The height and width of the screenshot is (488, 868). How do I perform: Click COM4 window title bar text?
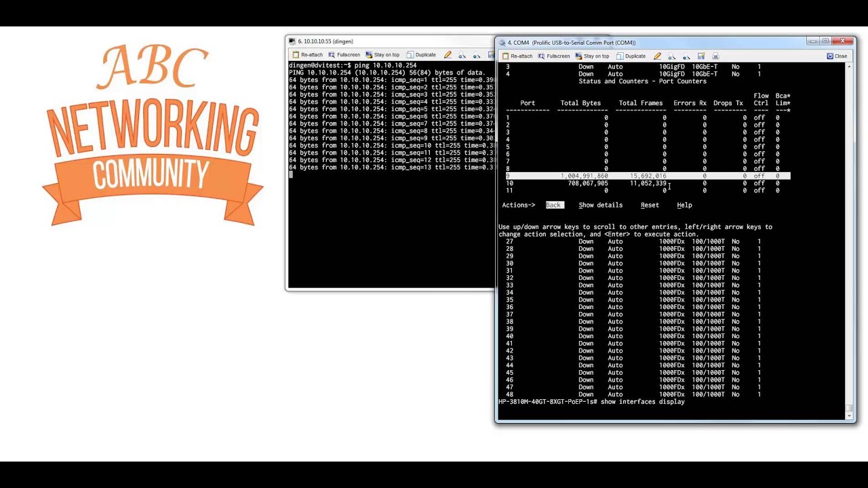click(x=572, y=43)
